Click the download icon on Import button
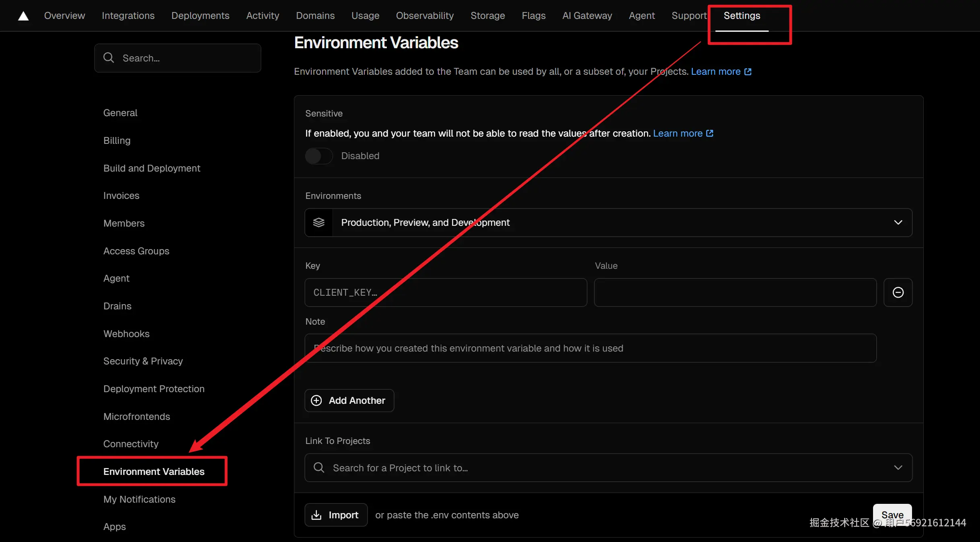Image resolution: width=980 pixels, height=542 pixels. pyautogui.click(x=316, y=515)
